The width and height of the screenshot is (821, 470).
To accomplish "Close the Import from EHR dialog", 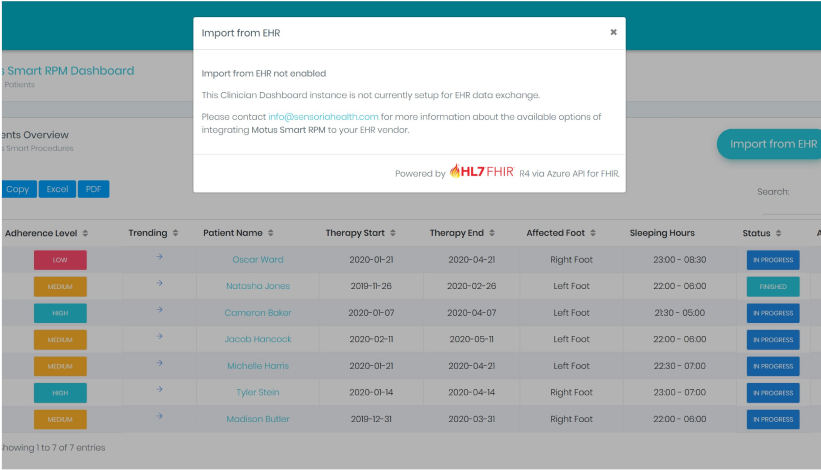I will [613, 32].
